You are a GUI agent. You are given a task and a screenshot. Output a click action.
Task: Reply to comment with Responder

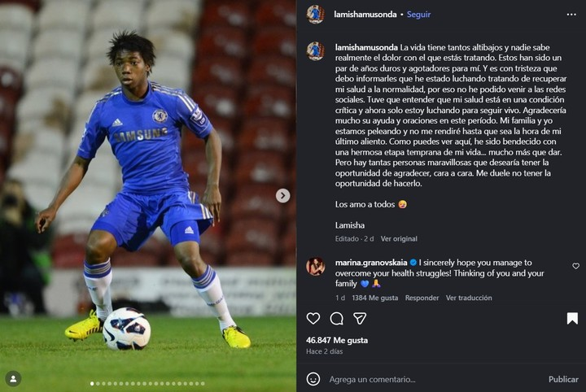point(422,298)
